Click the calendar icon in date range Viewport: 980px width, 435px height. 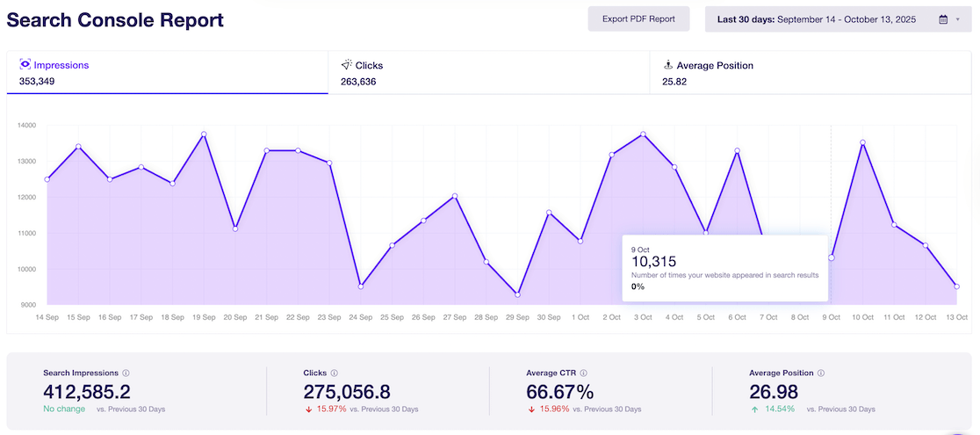tap(943, 19)
